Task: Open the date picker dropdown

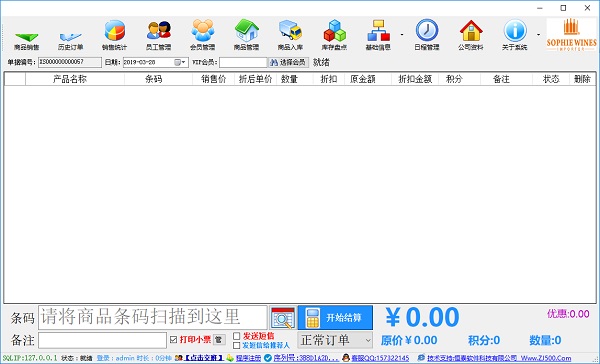Action: click(x=180, y=62)
